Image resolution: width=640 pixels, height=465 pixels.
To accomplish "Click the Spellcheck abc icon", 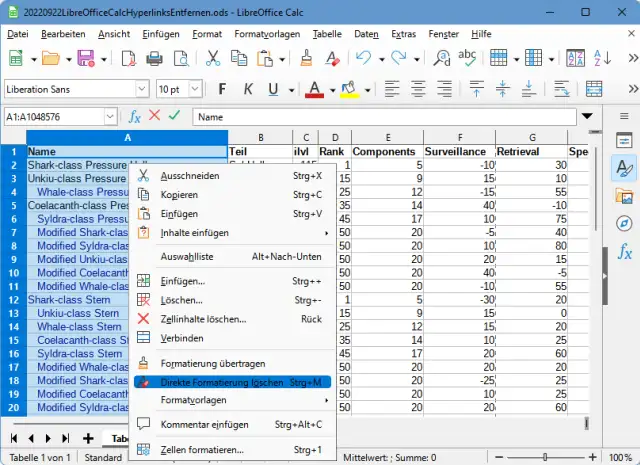I will (x=466, y=58).
